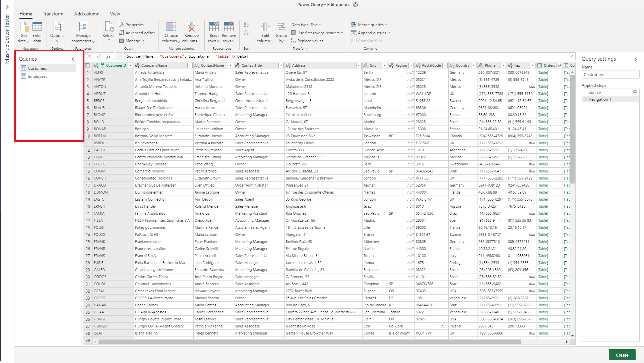The image size is (644, 363).
Task: Click the Append queries icon
Action: pyautogui.click(x=370, y=33)
